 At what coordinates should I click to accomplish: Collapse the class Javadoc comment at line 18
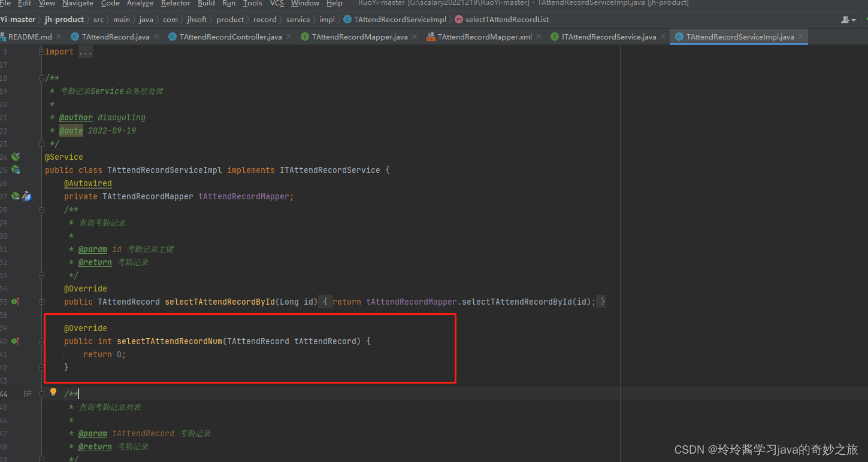point(42,78)
